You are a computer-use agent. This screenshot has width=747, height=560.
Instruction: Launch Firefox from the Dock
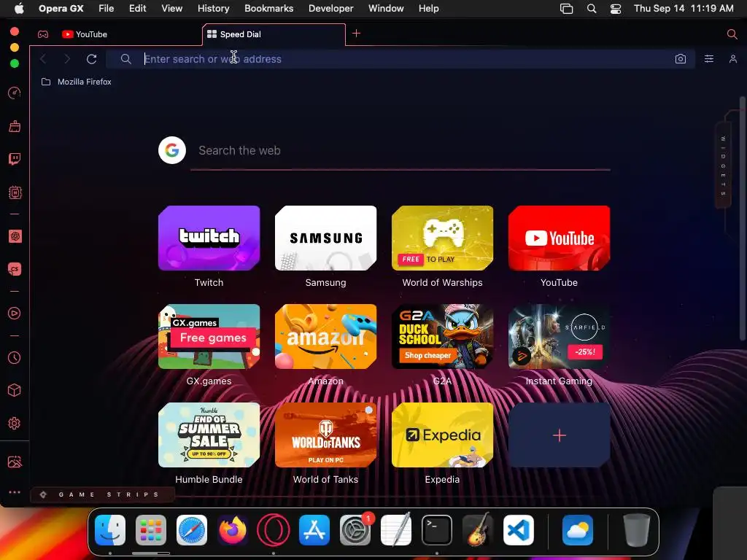[x=233, y=530]
